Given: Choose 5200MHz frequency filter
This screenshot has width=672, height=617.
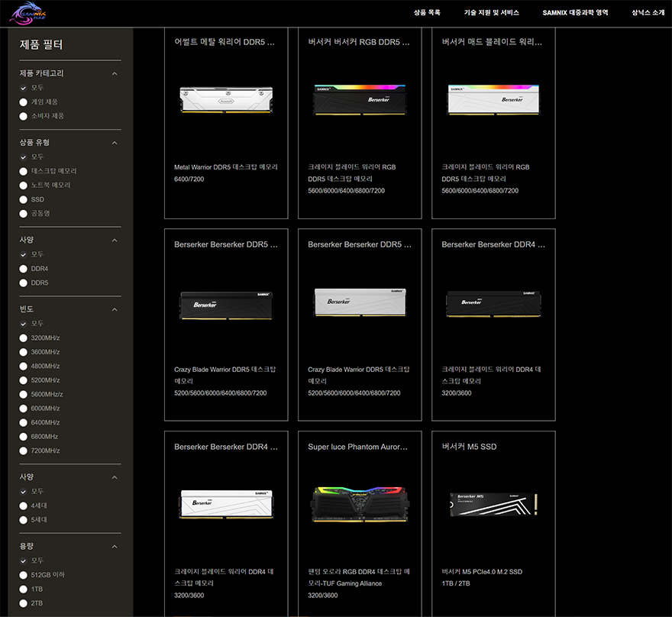Looking at the screenshot, I should [23, 380].
